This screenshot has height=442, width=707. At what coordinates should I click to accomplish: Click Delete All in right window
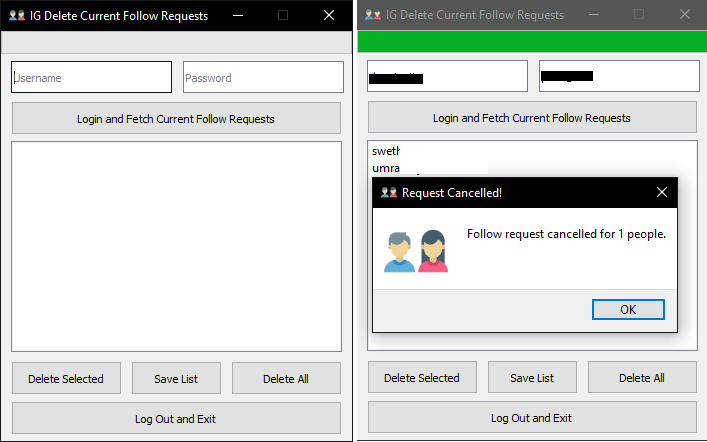(642, 377)
